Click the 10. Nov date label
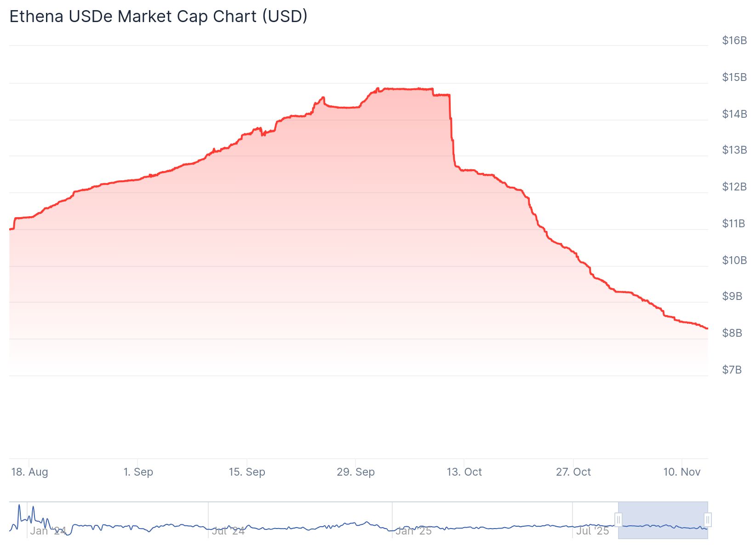This screenshot has width=756, height=552. (x=682, y=472)
